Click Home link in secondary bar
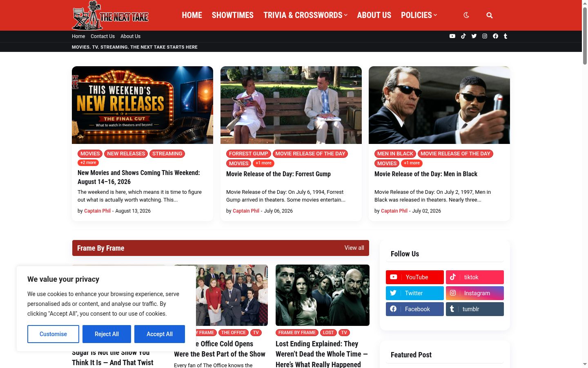 78,36
